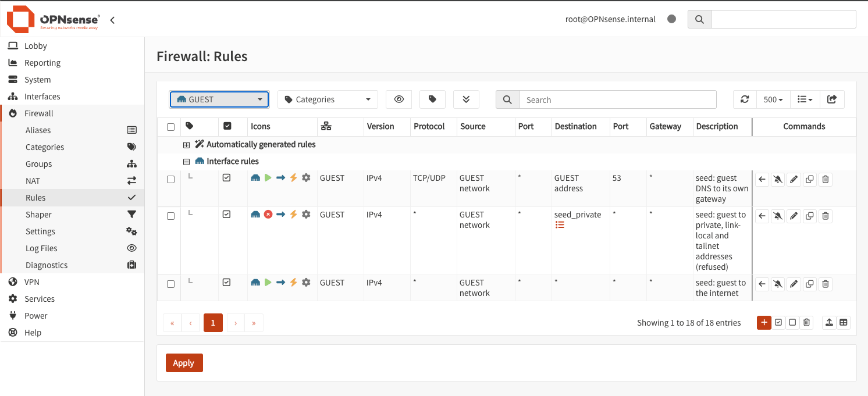
Task: Open the Lobby menu item
Action: 72,46
